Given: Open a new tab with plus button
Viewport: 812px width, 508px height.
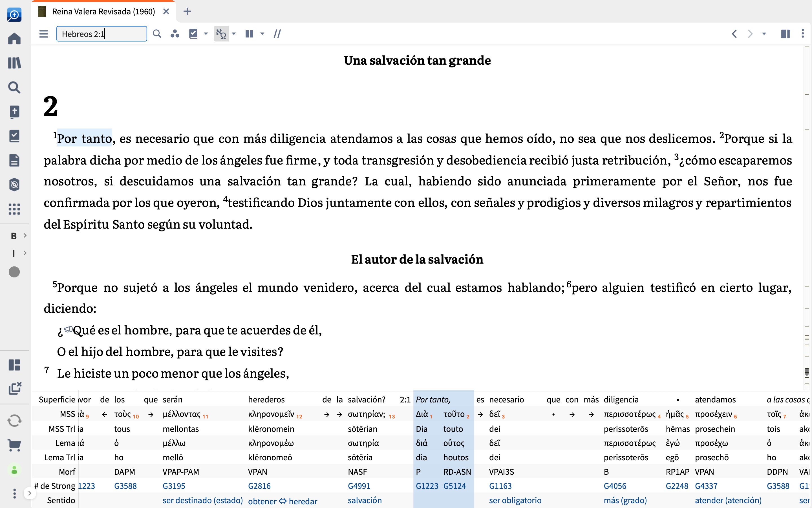Looking at the screenshot, I should [x=187, y=11].
